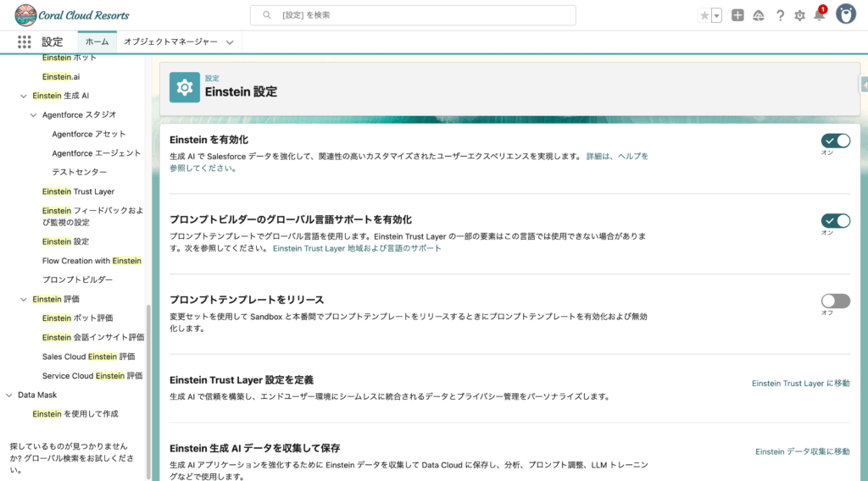Open the help question mark icon

779,15
